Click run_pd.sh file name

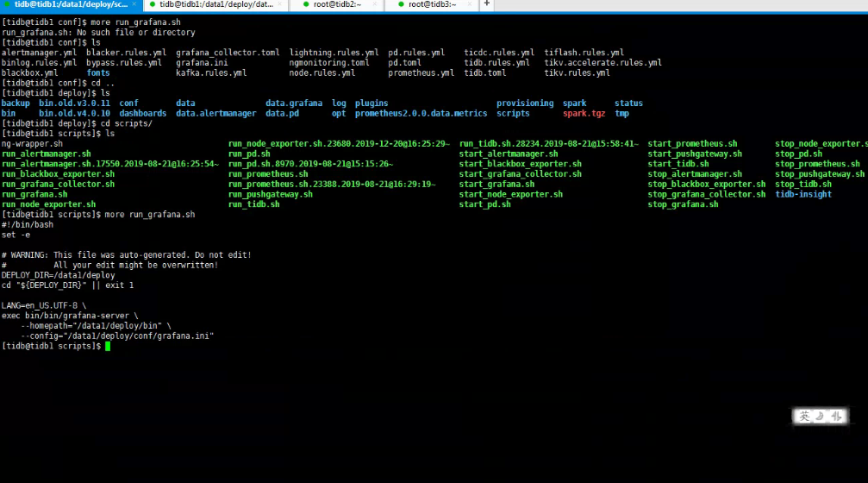click(249, 154)
